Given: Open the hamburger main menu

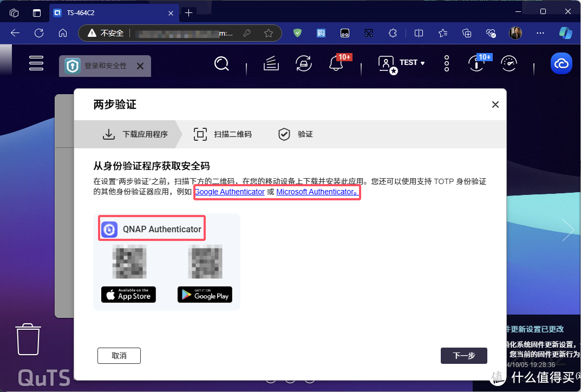Looking at the screenshot, I should [x=36, y=63].
